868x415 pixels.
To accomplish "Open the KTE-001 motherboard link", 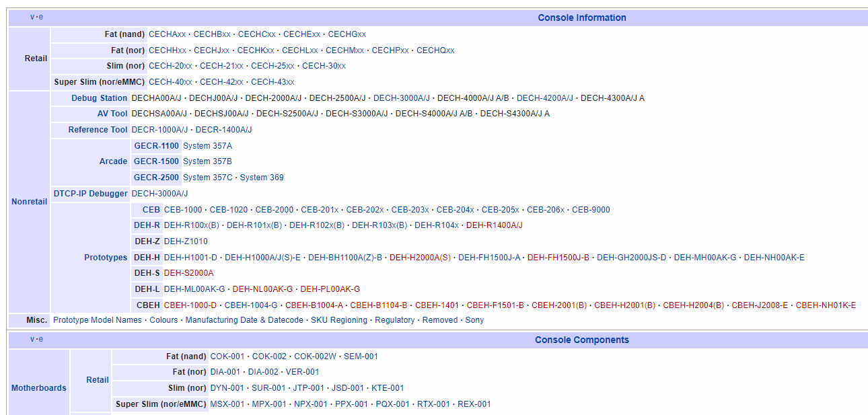I will [388, 388].
